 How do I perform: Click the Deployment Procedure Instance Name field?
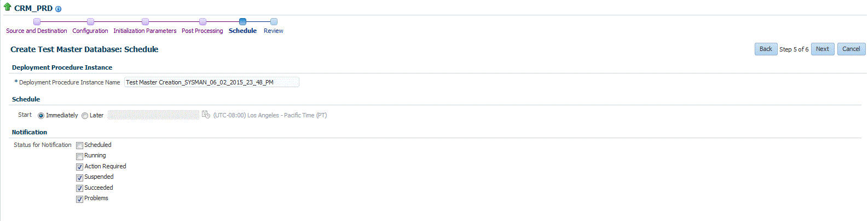211,82
